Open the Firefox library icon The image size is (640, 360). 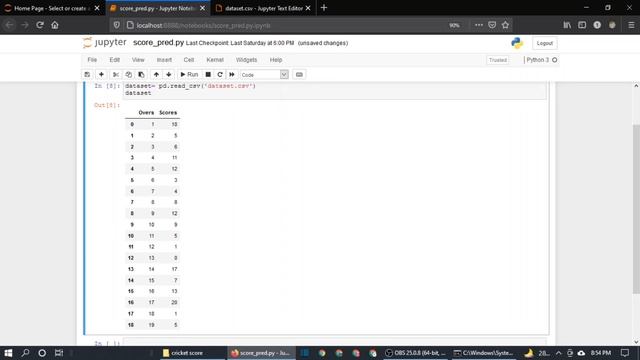tap(567, 25)
